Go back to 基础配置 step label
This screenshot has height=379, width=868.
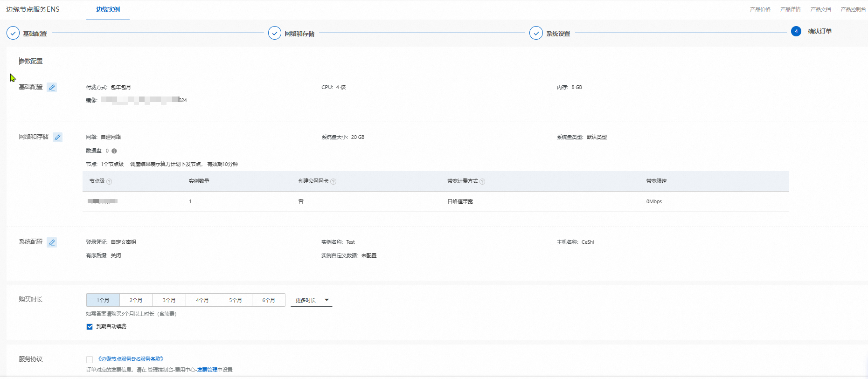tap(35, 34)
